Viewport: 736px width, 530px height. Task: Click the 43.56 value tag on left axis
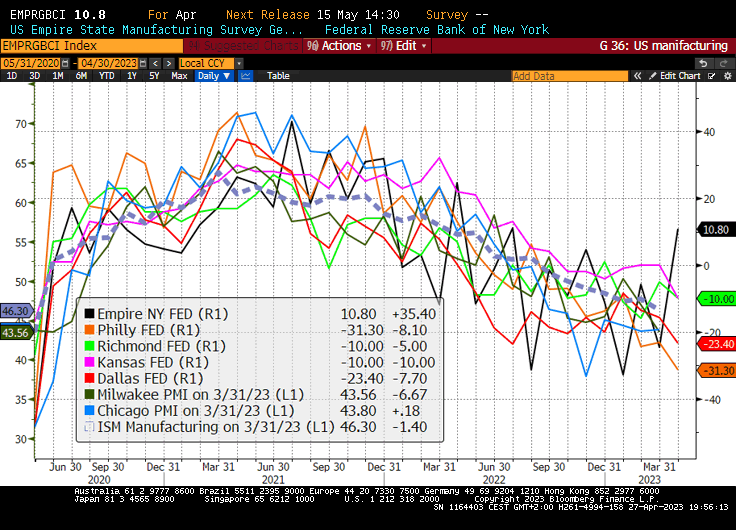pyautogui.click(x=16, y=333)
